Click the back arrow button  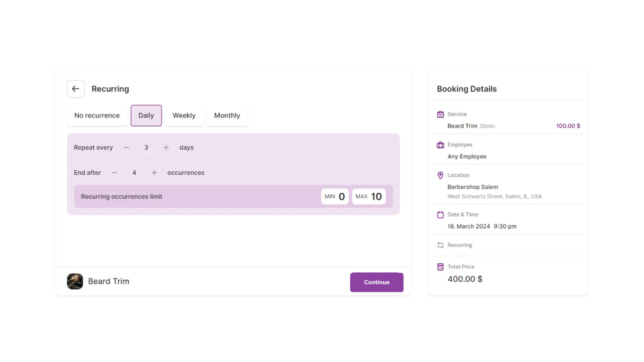76,89
